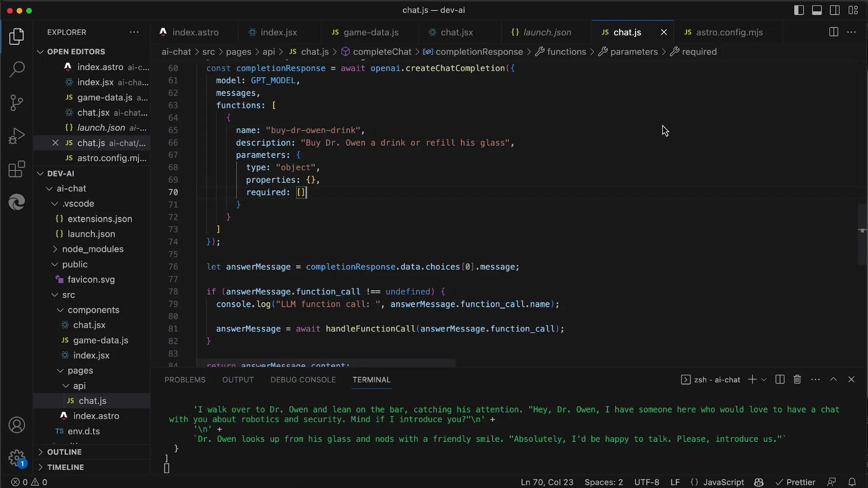Open the Run and Debug view
The height and width of the screenshot is (488, 868).
point(17,136)
